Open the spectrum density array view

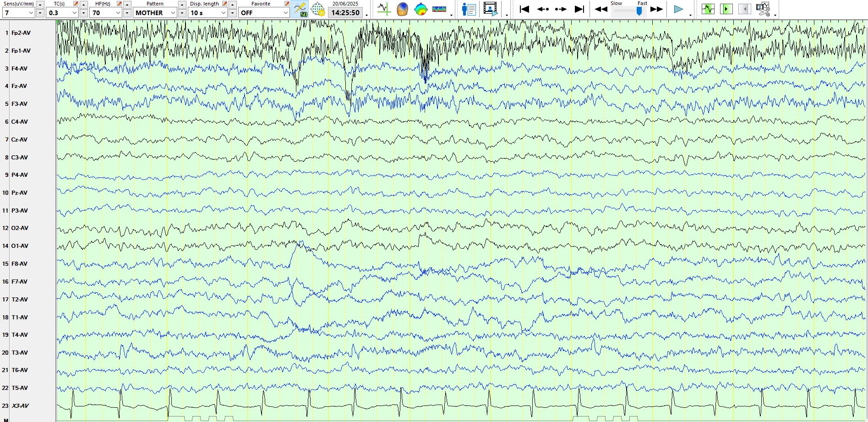pyautogui.click(x=439, y=9)
